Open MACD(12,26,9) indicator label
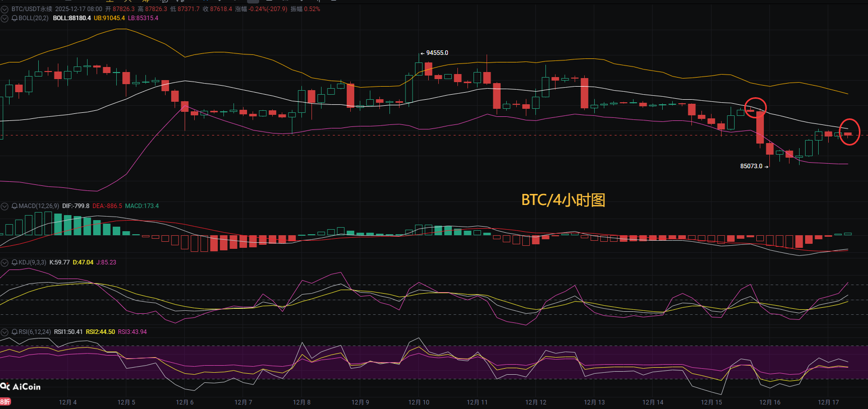 tap(39, 206)
